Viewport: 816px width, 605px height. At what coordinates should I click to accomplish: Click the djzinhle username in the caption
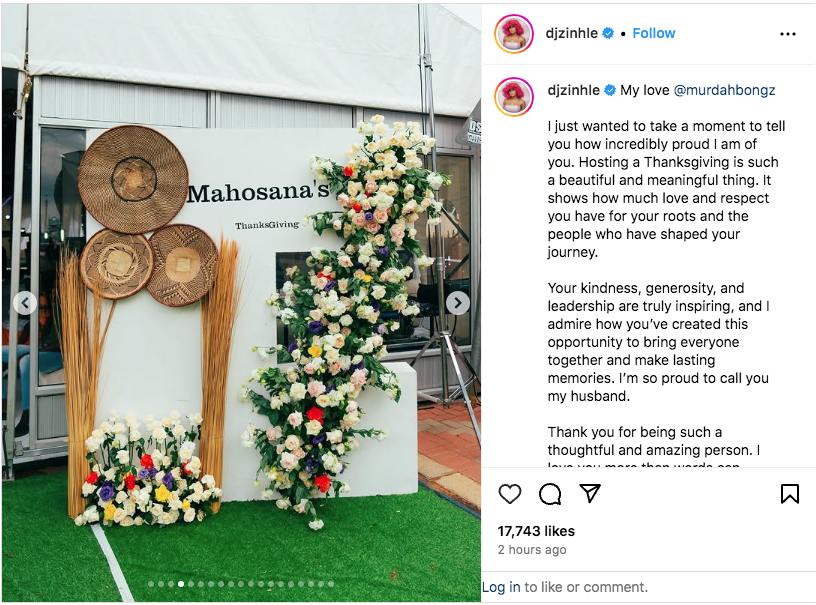(x=573, y=90)
